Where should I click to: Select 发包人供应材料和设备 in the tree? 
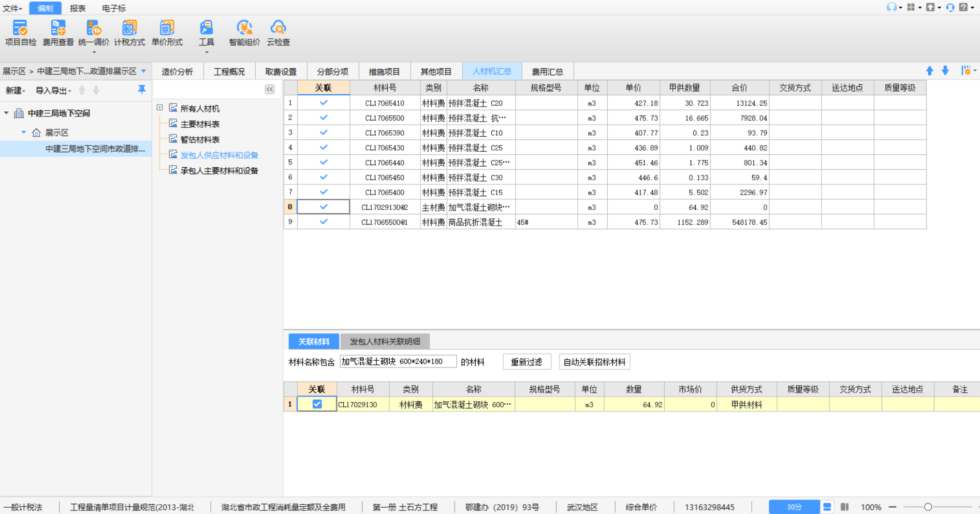pyautogui.click(x=219, y=155)
